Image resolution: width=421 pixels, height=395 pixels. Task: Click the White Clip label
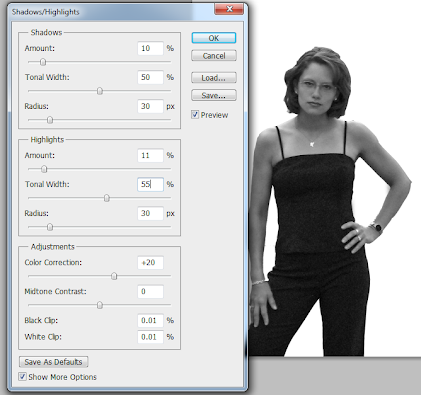(43, 337)
